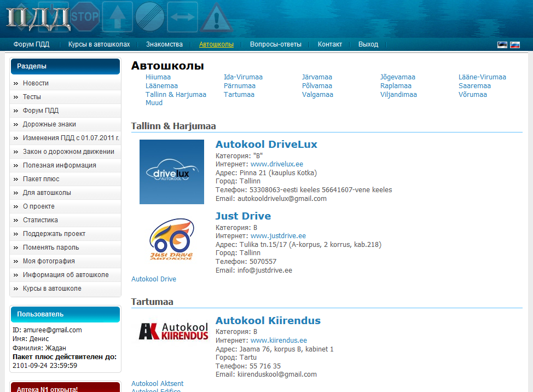Filter by Pärnumaa region
533x392 pixels.
(x=239, y=86)
